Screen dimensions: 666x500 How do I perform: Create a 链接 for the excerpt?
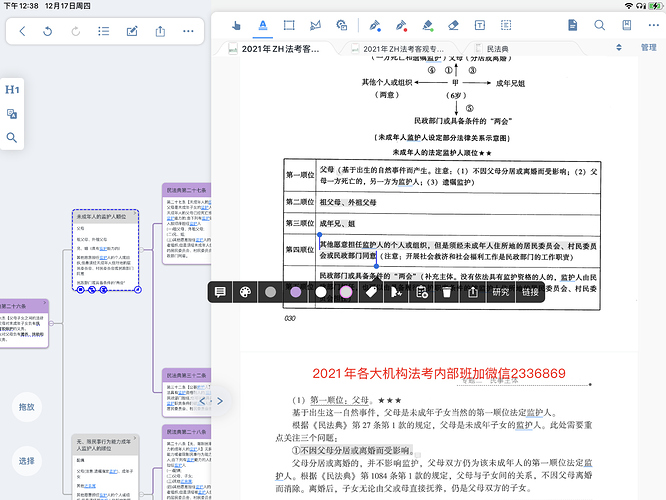[x=530, y=292]
